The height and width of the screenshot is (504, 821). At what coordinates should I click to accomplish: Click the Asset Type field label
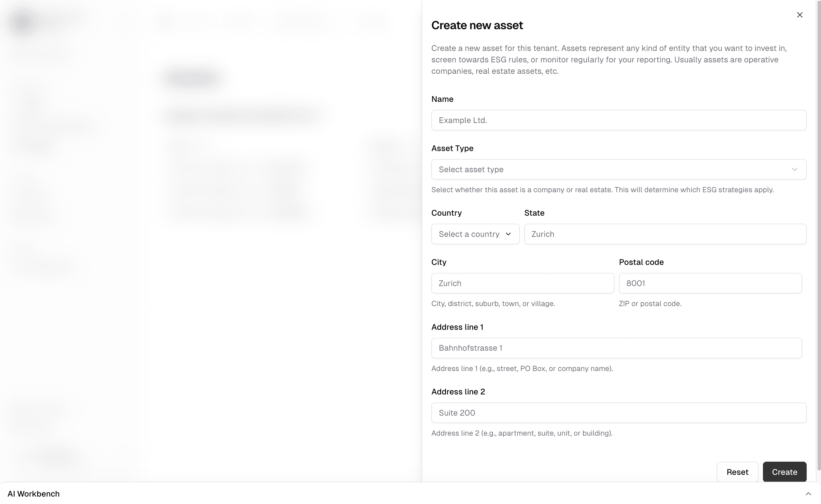click(x=452, y=148)
